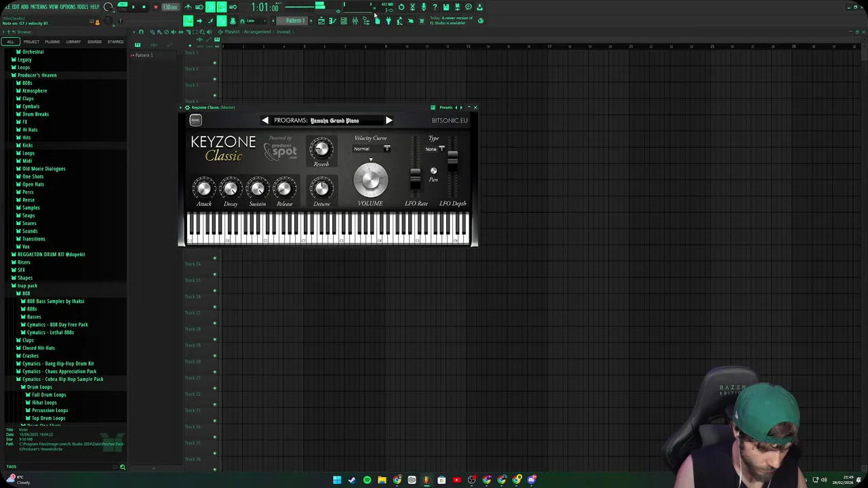Switch browser to SOUNDS tab

[94, 41]
